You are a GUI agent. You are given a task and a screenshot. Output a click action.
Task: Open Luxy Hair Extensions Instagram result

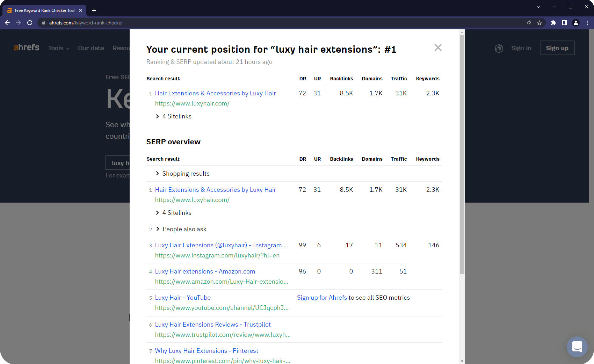(222, 245)
